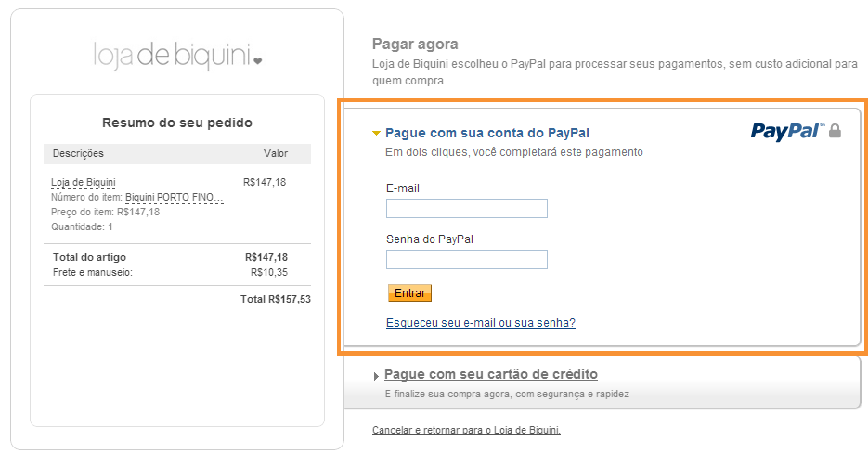The width and height of the screenshot is (868, 453).
Task: Click the heart icon in the store logo
Action: tap(257, 61)
